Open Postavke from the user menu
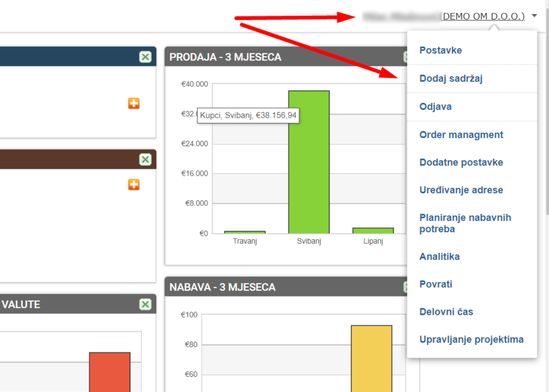 tap(440, 50)
